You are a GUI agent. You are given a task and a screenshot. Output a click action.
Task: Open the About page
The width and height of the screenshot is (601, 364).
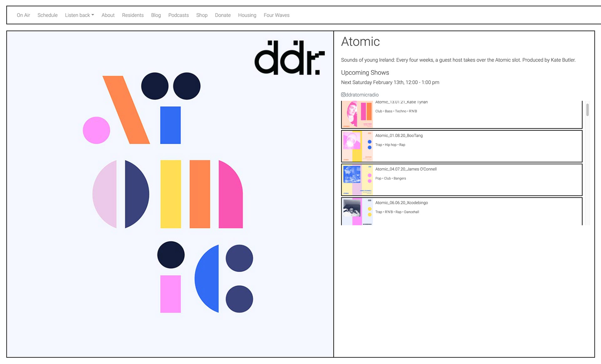pos(108,15)
